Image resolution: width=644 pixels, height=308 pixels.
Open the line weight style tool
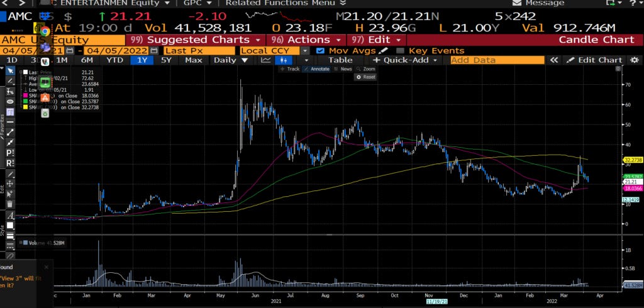[x=10, y=236]
